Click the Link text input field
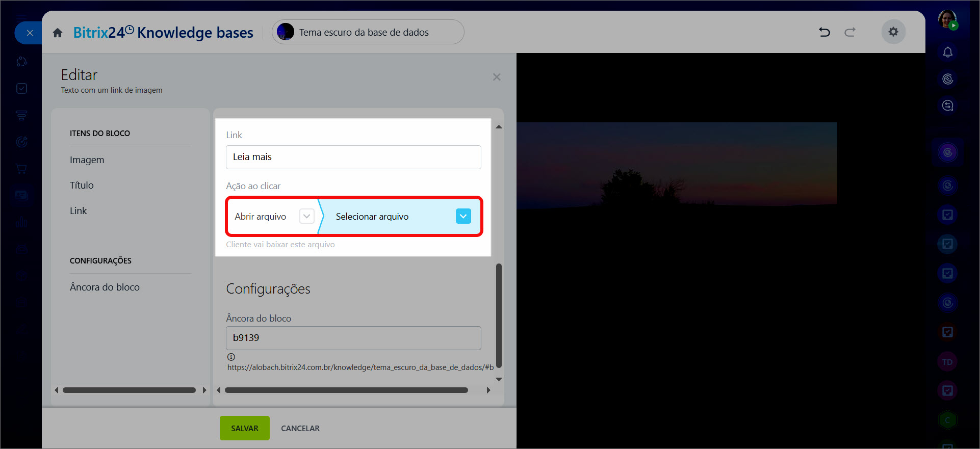The height and width of the screenshot is (449, 980). [353, 157]
